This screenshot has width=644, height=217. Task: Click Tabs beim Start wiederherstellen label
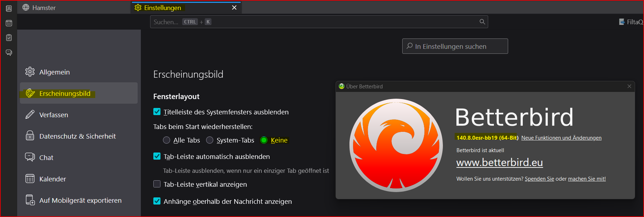pyautogui.click(x=203, y=126)
